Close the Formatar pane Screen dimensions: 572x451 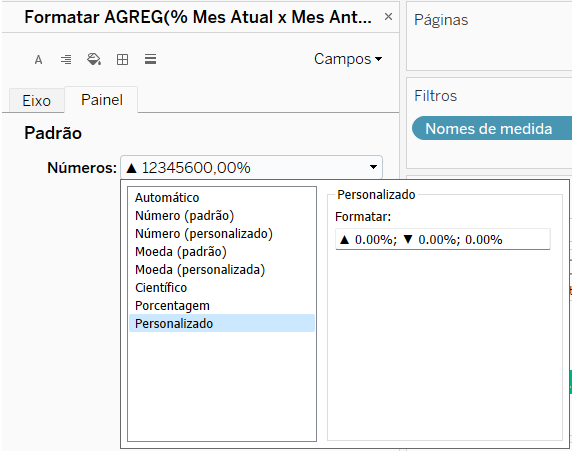pyautogui.click(x=389, y=16)
